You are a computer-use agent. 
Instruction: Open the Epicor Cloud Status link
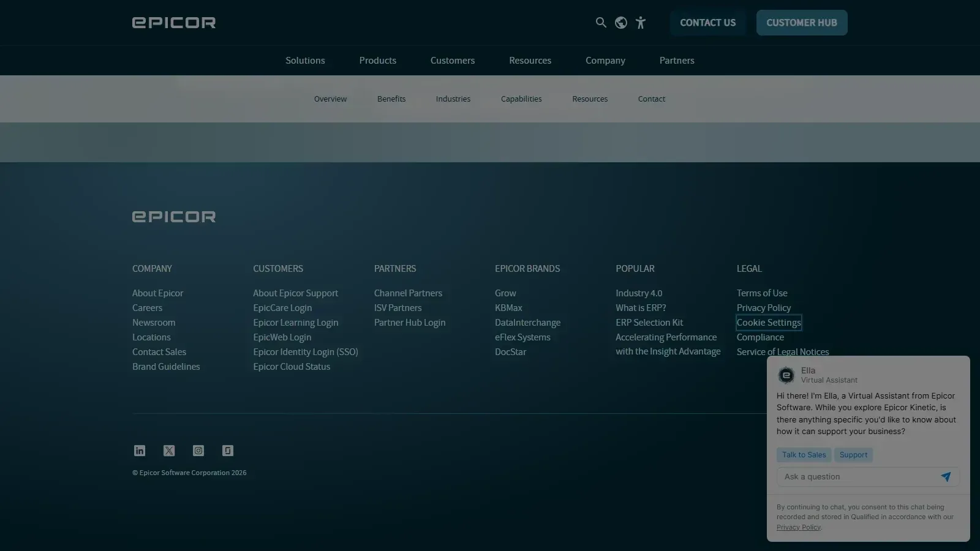[292, 367]
